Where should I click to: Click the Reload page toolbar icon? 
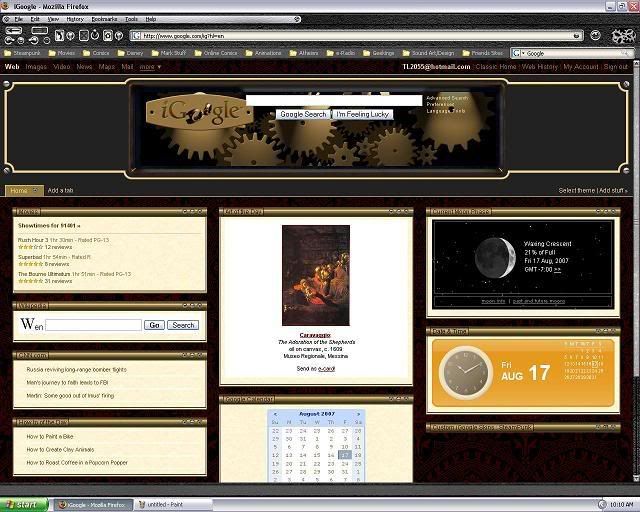(95, 35)
